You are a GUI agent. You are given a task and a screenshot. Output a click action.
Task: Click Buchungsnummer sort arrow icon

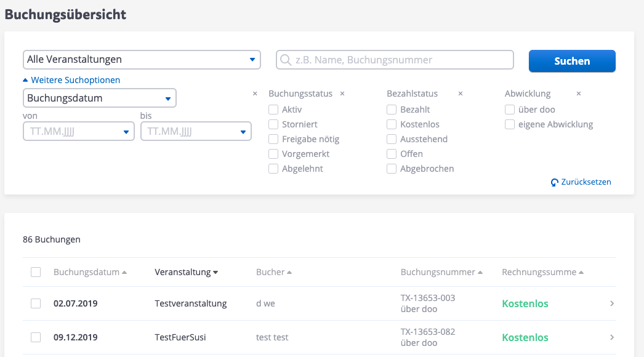coord(480,273)
